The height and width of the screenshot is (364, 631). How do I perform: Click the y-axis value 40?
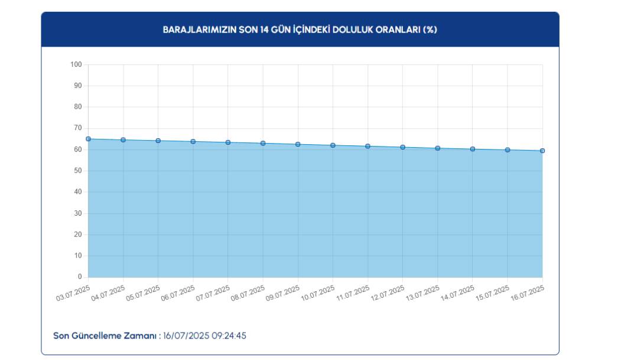tap(77, 191)
